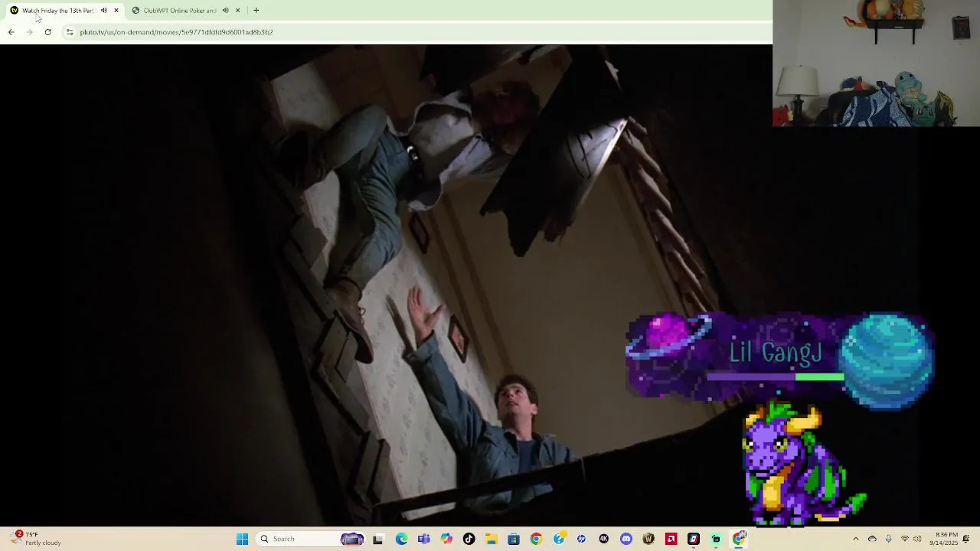Open Task View on the taskbar
The height and width of the screenshot is (551, 980).
point(377,539)
